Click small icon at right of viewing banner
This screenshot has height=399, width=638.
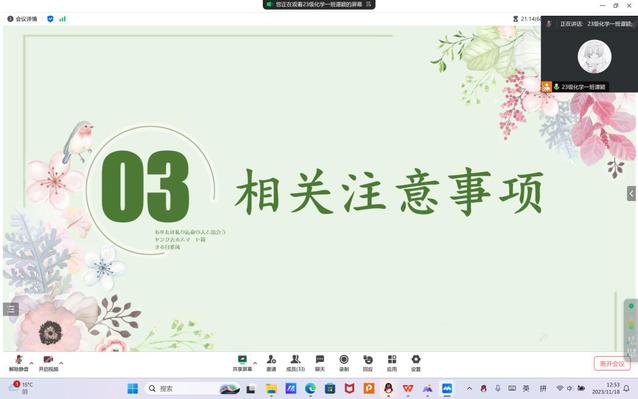click(369, 4)
